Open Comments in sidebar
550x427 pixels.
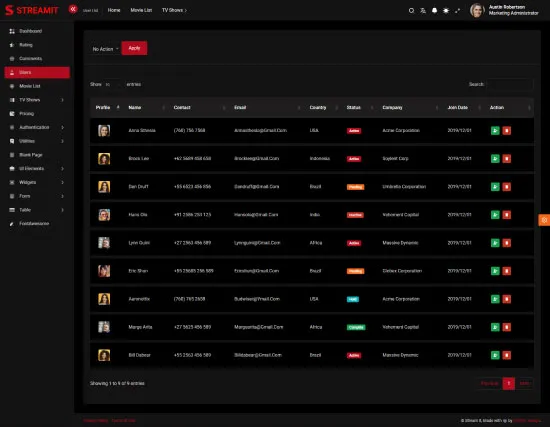pos(37,59)
